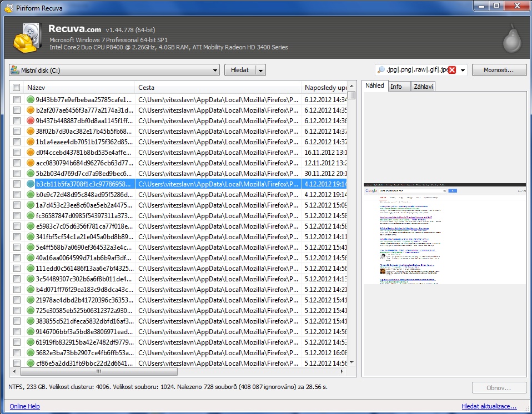Clear the file filter with the red X
532x414 pixels.
coord(452,70)
